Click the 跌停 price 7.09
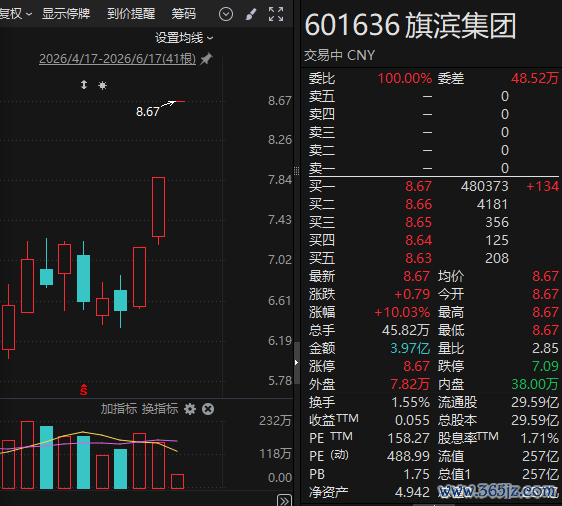Screen dimensions: 562x506 pyautogui.click(x=545, y=366)
